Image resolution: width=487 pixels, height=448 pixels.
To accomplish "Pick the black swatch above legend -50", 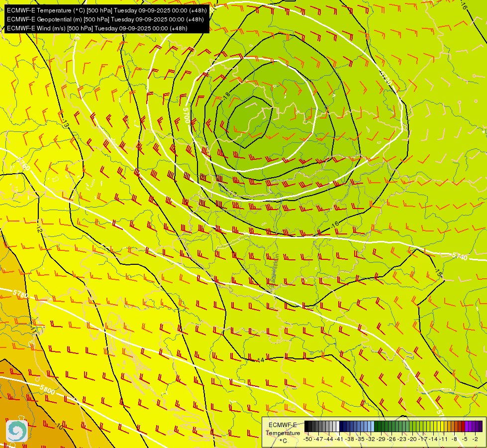I will pyautogui.click(x=306, y=427).
